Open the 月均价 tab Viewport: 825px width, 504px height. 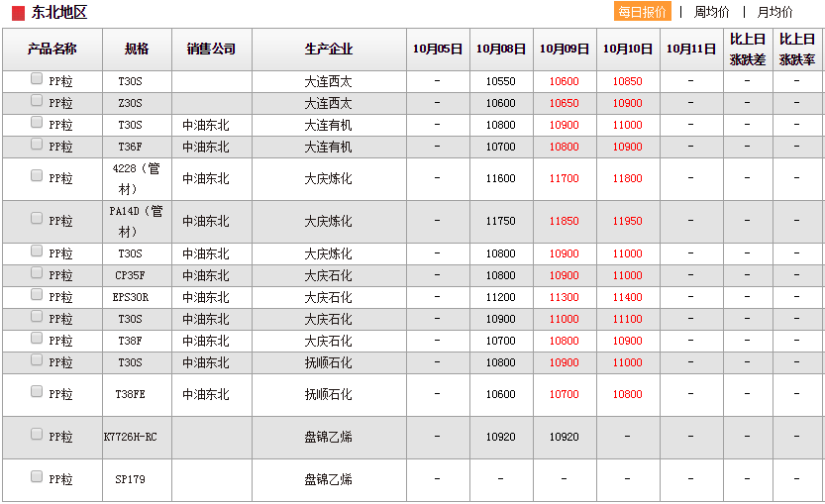pyautogui.click(x=774, y=12)
